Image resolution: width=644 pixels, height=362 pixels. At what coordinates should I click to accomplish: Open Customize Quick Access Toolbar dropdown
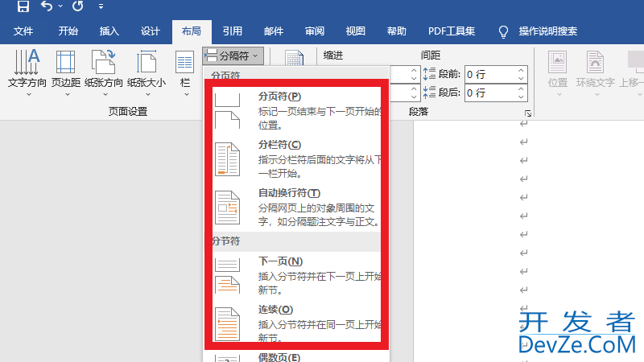tap(101, 6)
